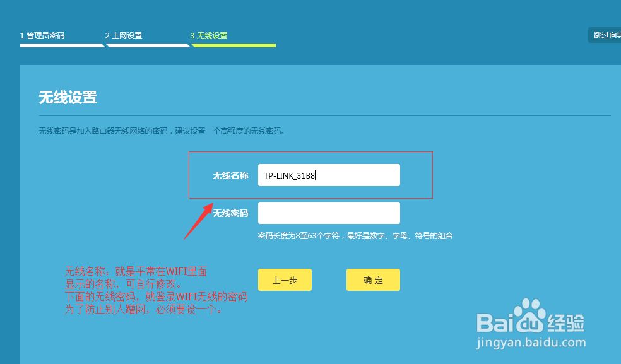
Task: Click the 上一步 back button
Action: click(x=285, y=279)
